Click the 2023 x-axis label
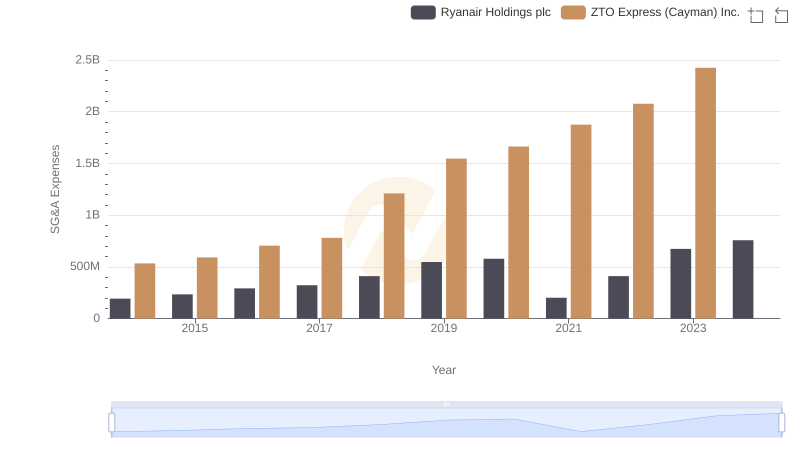 click(693, 328)
